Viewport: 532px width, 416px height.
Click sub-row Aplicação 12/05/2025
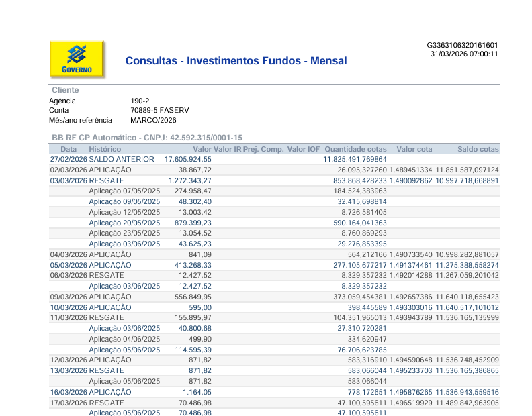point(274,212)
